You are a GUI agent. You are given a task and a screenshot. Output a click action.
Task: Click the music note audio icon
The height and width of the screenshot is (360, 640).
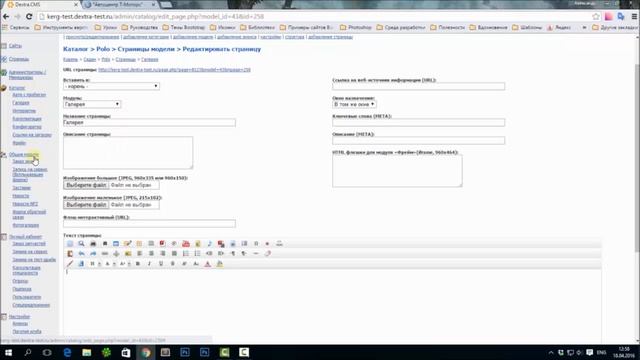pos(209,244)
